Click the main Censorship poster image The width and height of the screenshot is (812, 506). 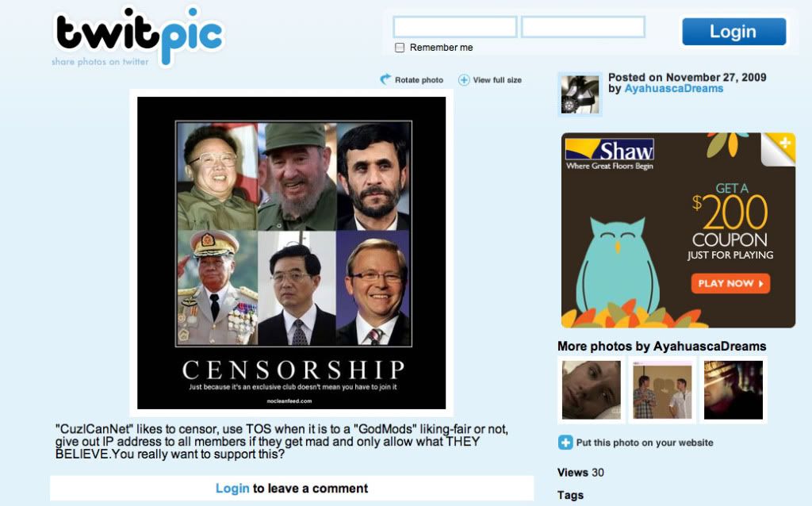[x=292, y=253]
